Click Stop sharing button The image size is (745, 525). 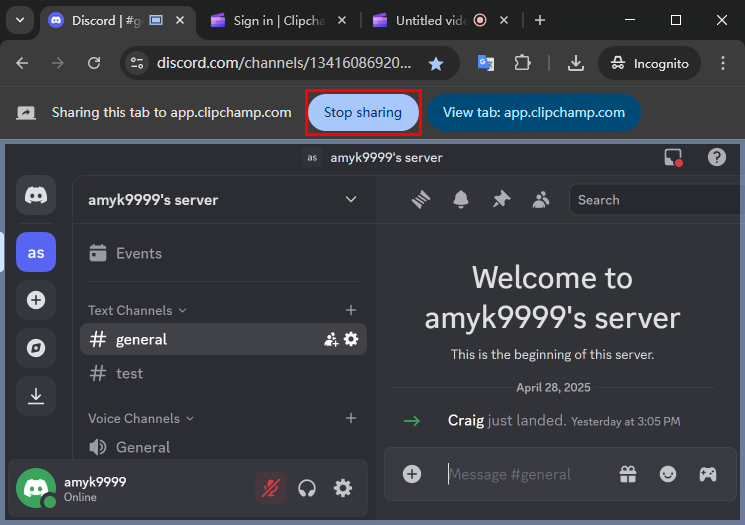[363, 113]
